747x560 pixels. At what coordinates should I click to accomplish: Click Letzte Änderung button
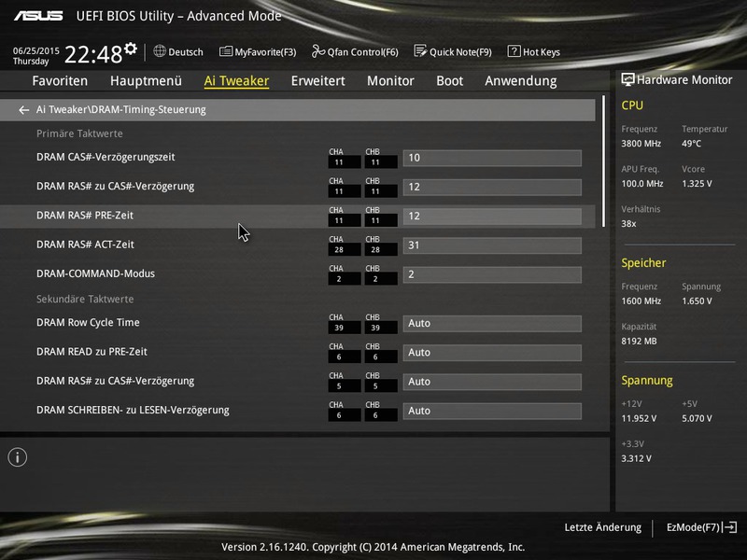click(x=602, y=527)
